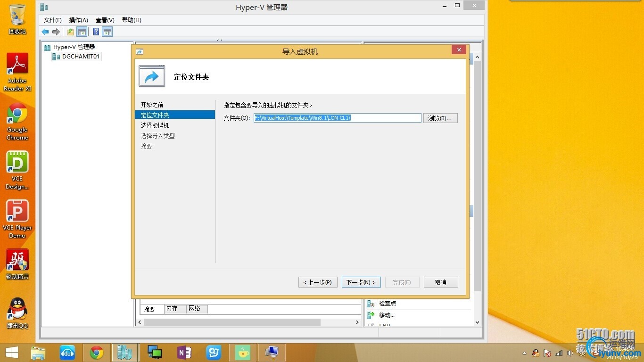Select the Google Chrome desktop shortcut
This screenshot has width=644, height=362.
click(17, 122)
